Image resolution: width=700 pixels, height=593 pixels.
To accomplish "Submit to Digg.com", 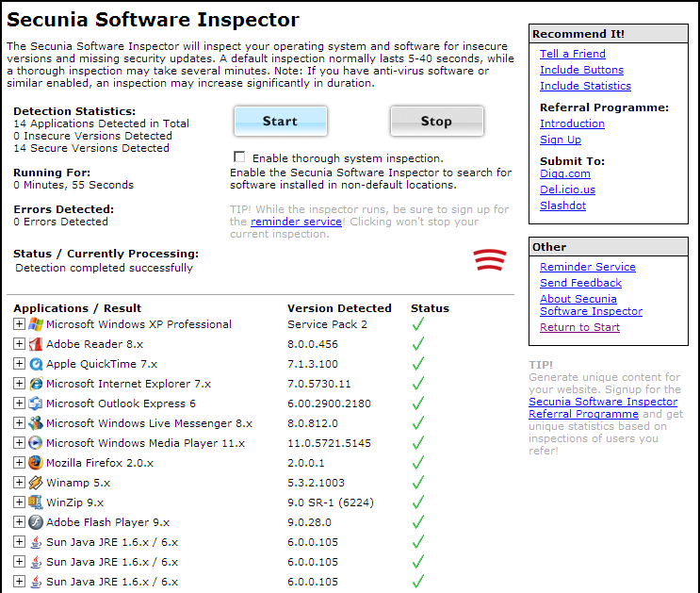I will (564, 173).
